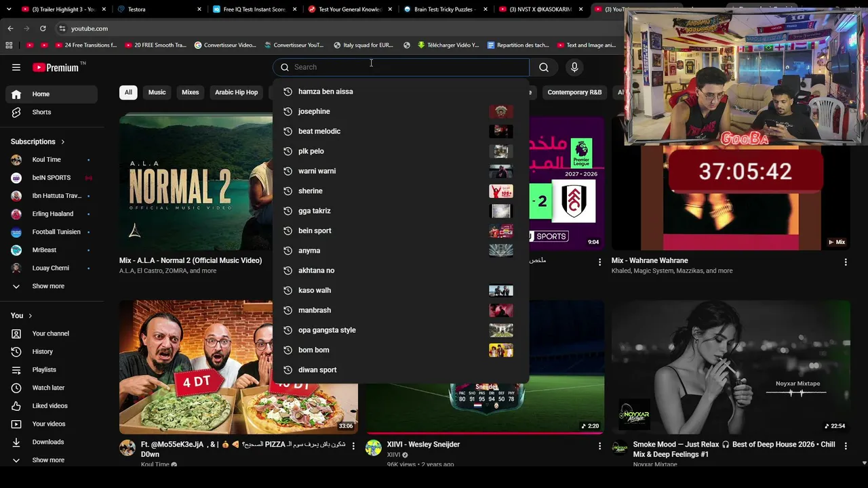Go back with the browser back arrow
The height and width of the screenshot is (488, 868).
point(10,28)
